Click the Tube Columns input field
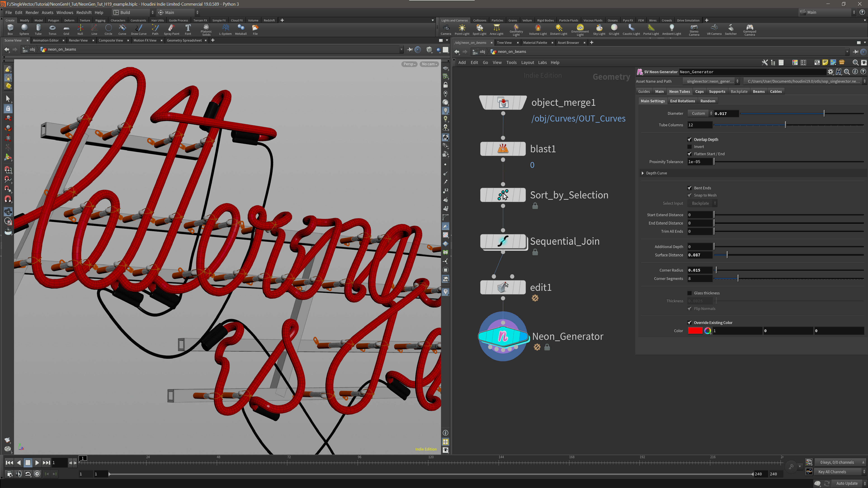 pos(700,125)
